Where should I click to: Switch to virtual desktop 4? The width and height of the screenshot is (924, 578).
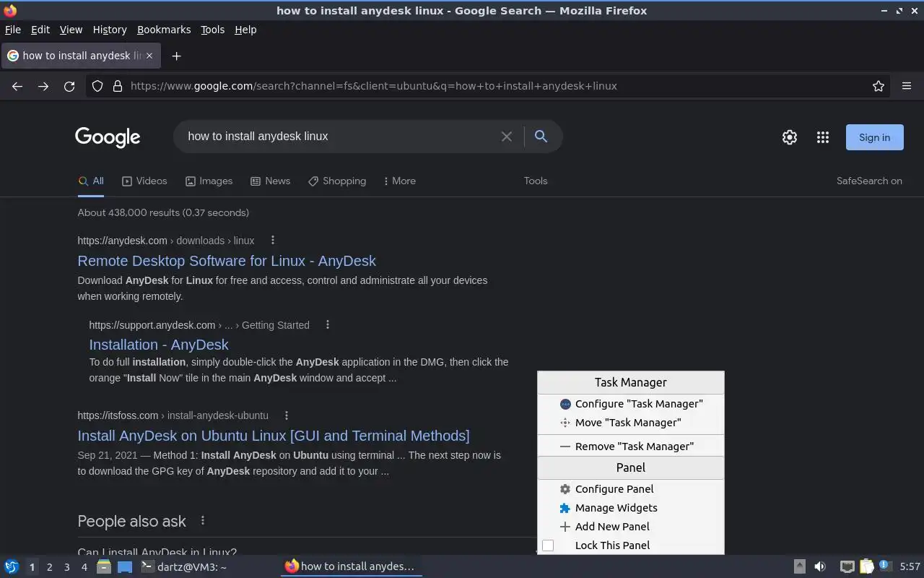pos(84,567)
